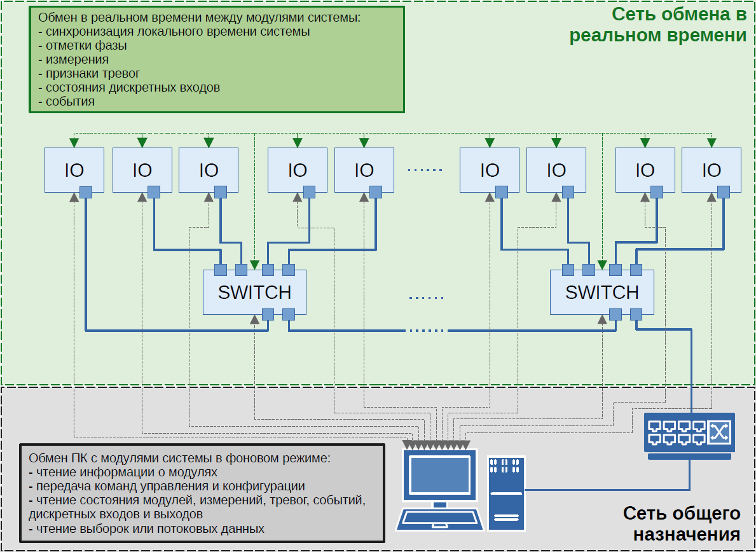The image size is (756, 552).
Task: Select the gray background-mode PC exchange box
Action: (202, 493)
